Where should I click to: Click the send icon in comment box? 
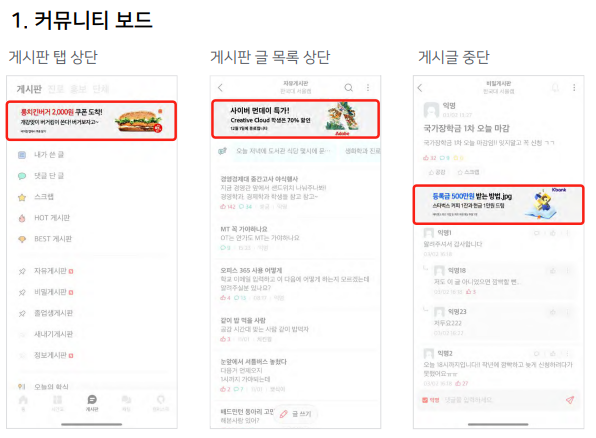[569, 400]
